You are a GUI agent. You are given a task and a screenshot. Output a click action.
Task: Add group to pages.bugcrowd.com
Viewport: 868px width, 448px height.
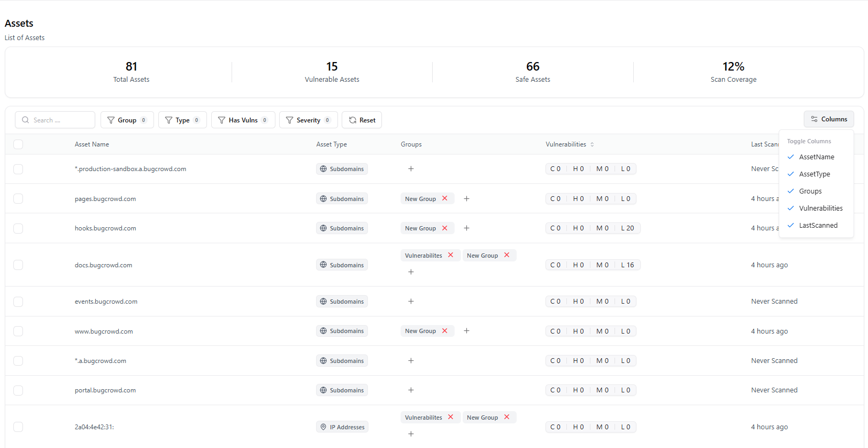pos(466,198)
